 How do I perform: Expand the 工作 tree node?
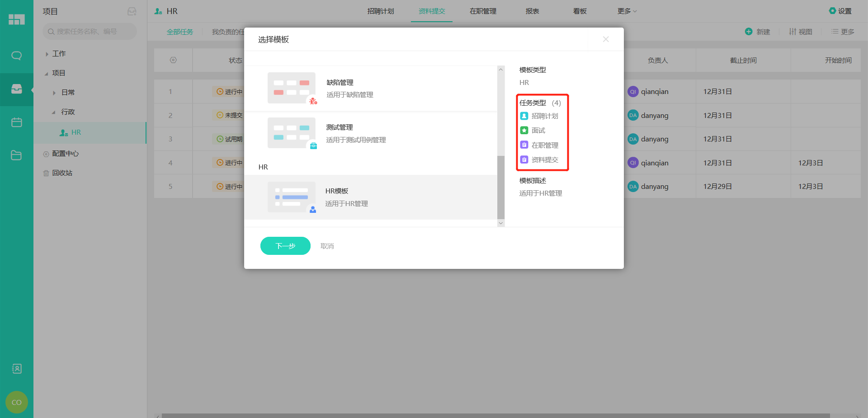(x=47, y=54)
